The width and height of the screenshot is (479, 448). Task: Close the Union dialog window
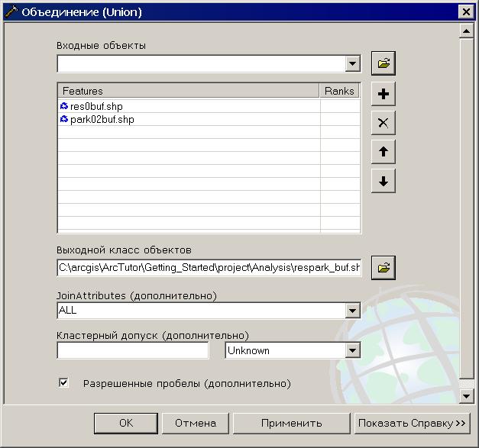point(466,12)
